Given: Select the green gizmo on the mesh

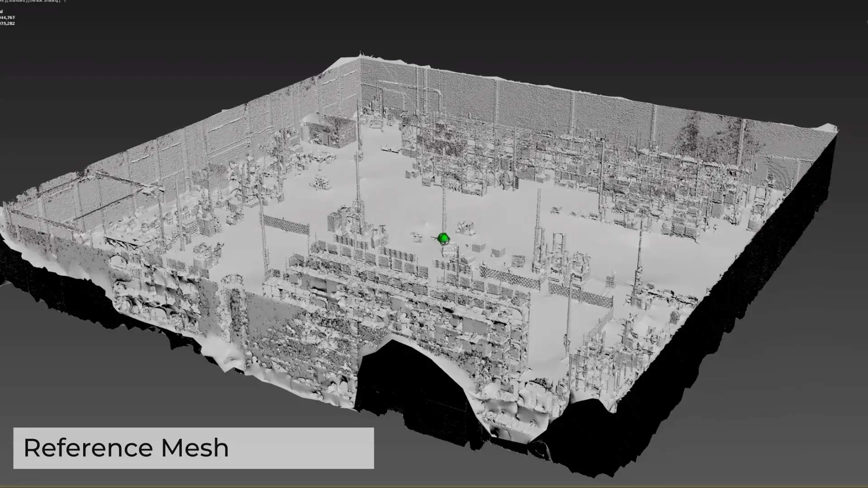Looking at the screenshot, I should pyautogui.click(x=443, y=238).
